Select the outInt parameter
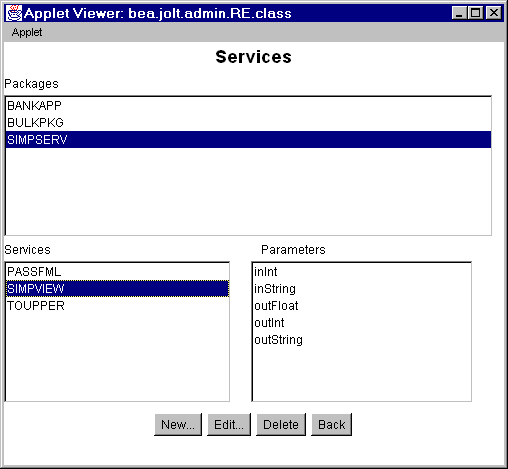Viewport: 508px width, 469px height. point(362,323)
